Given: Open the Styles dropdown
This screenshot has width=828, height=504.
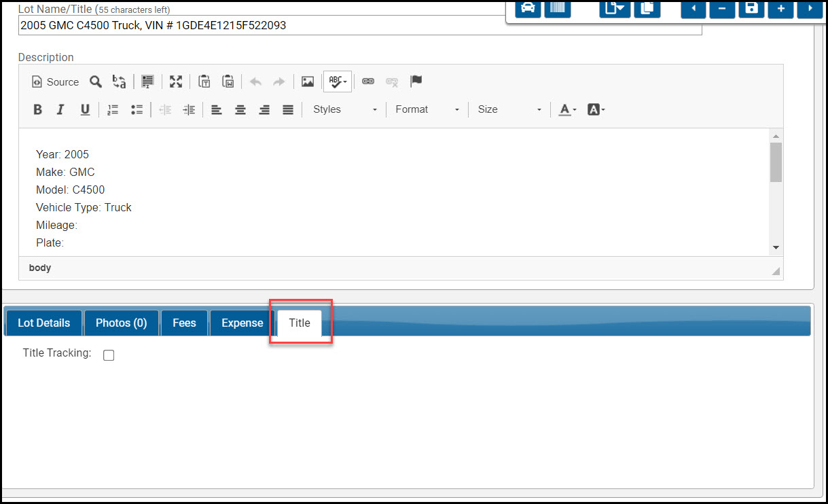Looking at the screenshot, I should coord(345,109).
